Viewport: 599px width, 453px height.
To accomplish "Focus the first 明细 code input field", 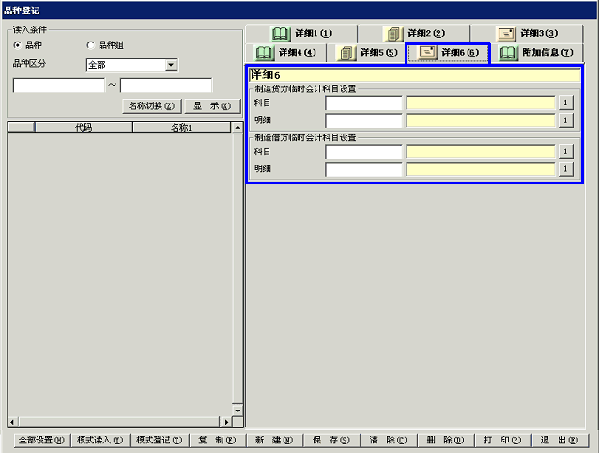I will pos(364,120).
